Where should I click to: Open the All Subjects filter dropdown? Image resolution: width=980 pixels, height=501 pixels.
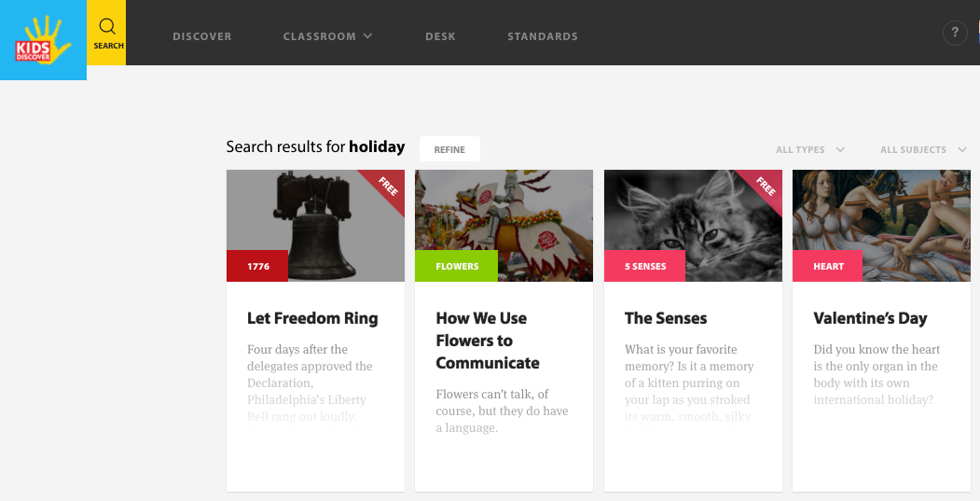(x=923, y=149)
